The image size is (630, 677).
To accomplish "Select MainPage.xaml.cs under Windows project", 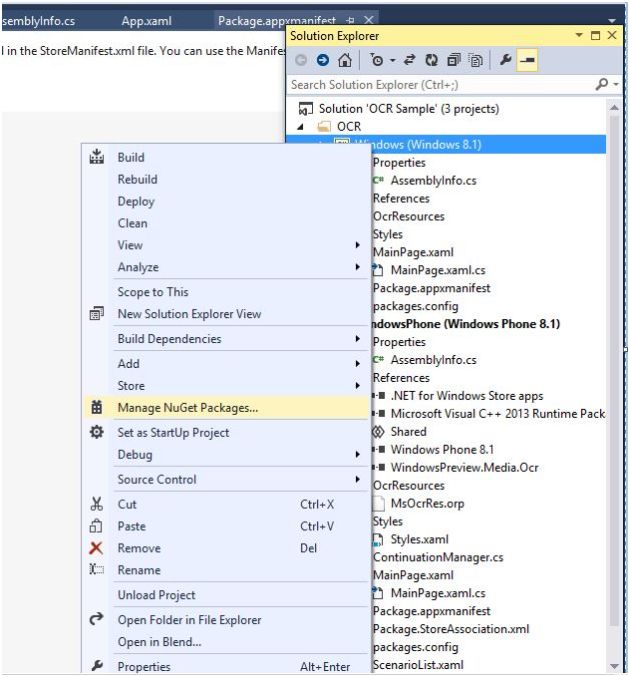I will [438, 270].
